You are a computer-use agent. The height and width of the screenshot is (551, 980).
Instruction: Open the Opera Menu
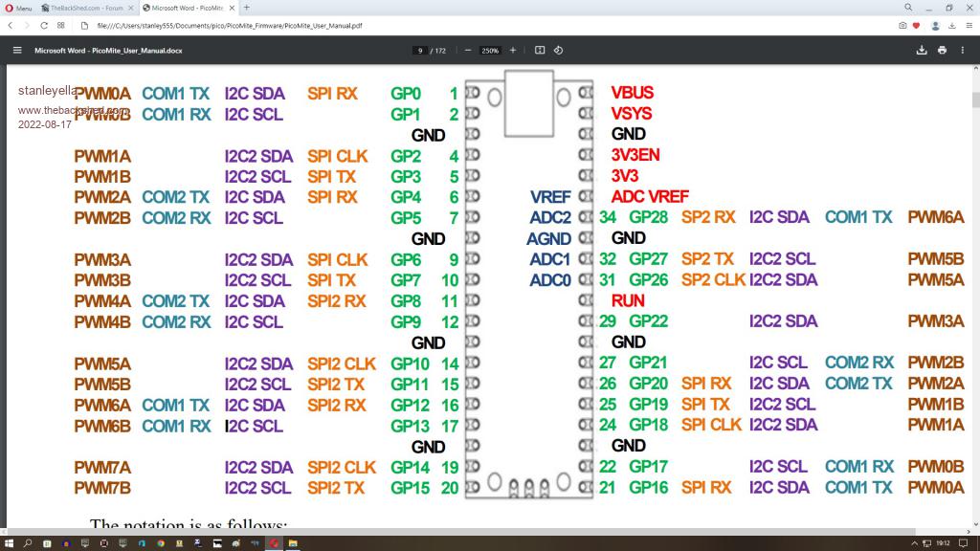point(18,8)
